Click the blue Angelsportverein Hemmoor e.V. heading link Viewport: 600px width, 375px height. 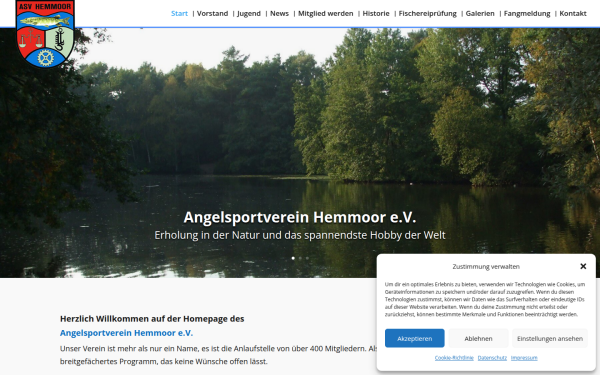[x=126, y=333]
